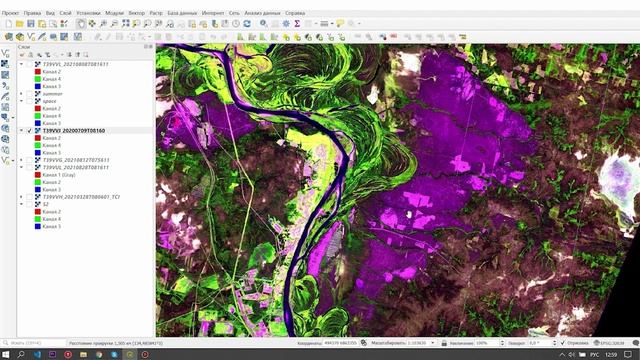Enable visibility of the space layer
Viewport: 640px width, 360px height.
tap(29, 101)
